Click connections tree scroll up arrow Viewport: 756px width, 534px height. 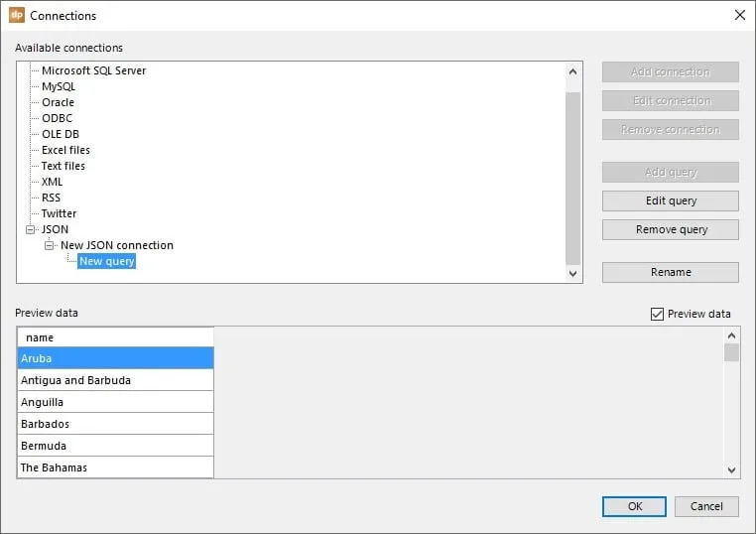(x=572, y=71)
